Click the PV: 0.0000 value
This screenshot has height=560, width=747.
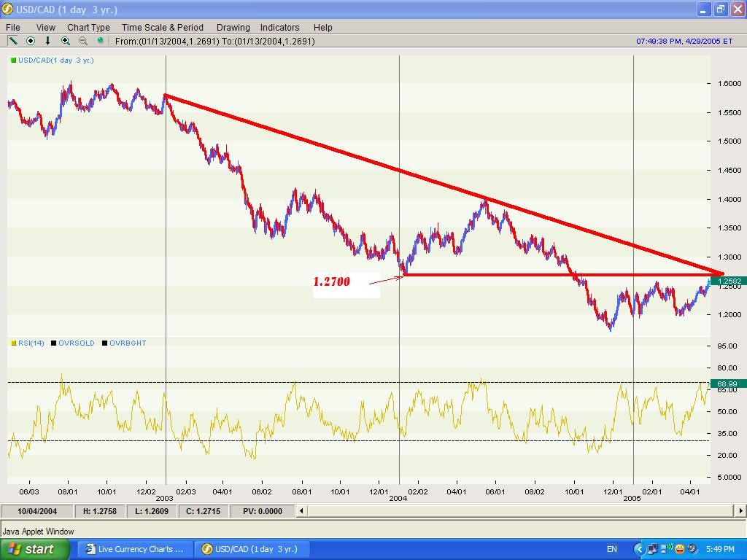click(263, 511)
